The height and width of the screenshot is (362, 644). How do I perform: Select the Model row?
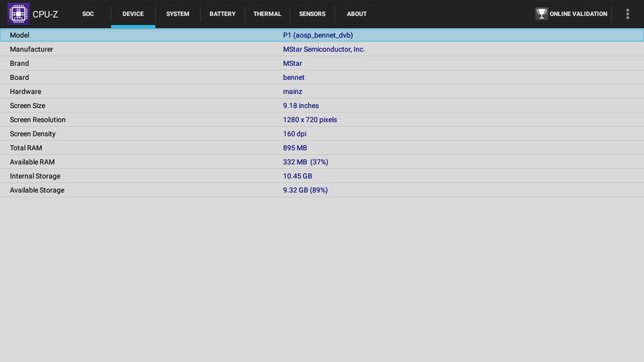[x=322, y=35]
